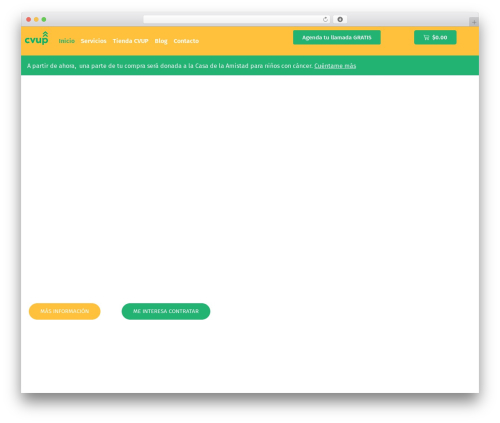Maximize the window with the green button
Screen dimensions: 500x423
pos(44,19)
